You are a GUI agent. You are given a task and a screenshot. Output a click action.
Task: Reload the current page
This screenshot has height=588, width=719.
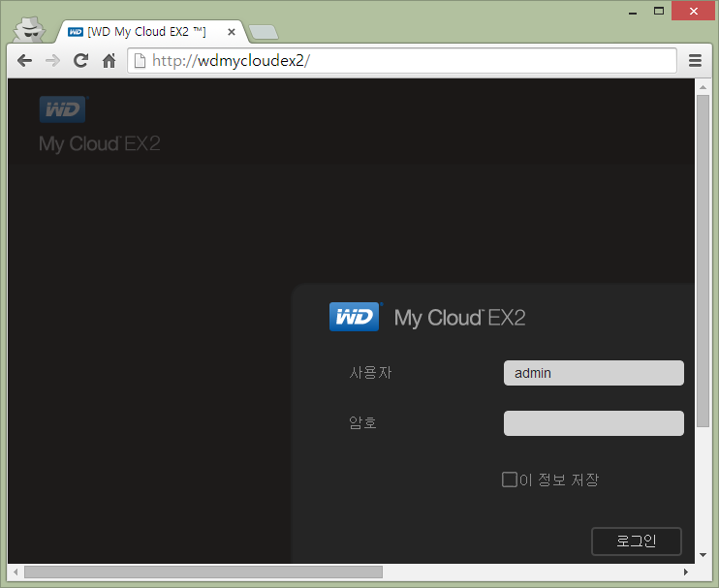coord(80,60)
